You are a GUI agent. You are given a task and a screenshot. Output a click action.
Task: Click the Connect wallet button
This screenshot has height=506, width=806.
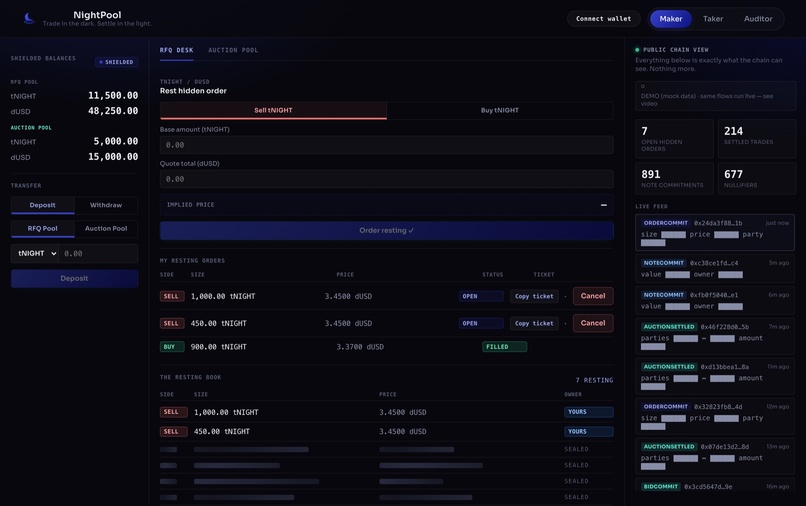(603, 19)
